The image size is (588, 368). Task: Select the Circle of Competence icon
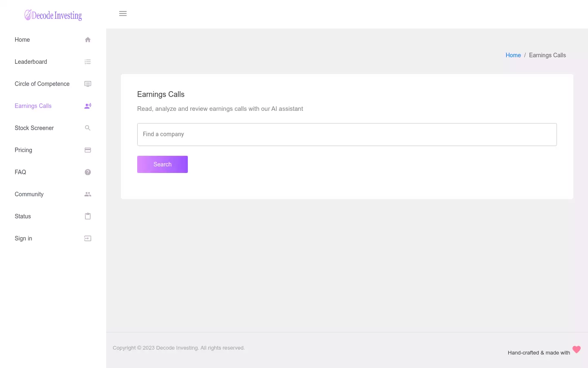click(88, 84)
